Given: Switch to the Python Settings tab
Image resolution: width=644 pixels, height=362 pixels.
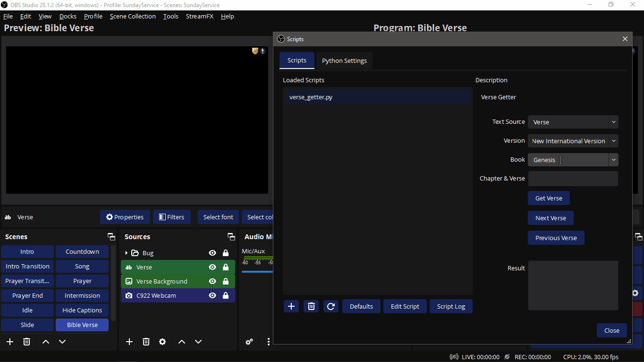Looking at the screenshot, I should [x=344, y=60].
